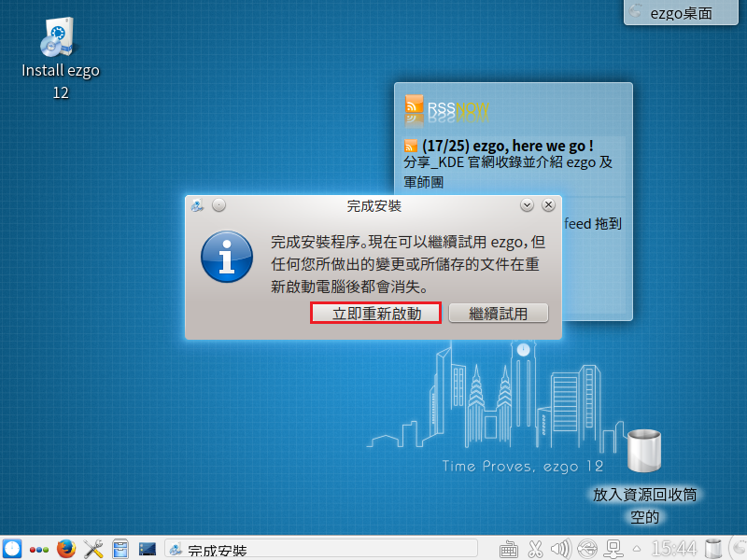
Task: Click the round pin button in dialog title bar
Action: coord(218,205)
